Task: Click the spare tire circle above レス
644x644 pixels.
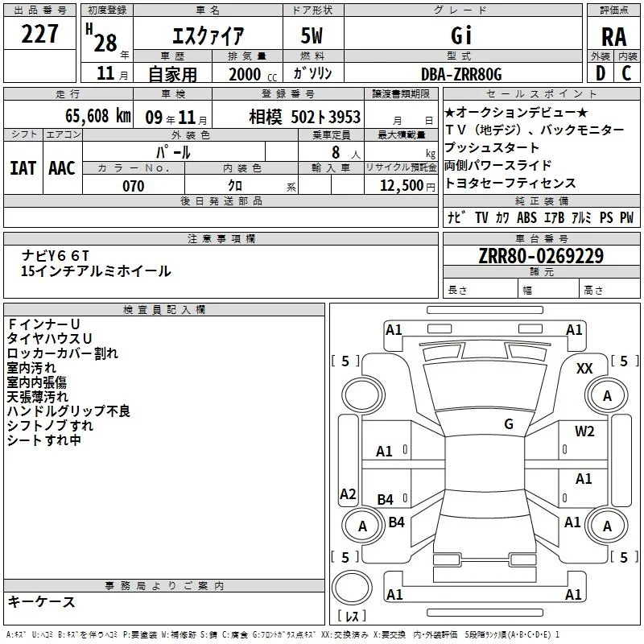Action: [x=352, y=588]
